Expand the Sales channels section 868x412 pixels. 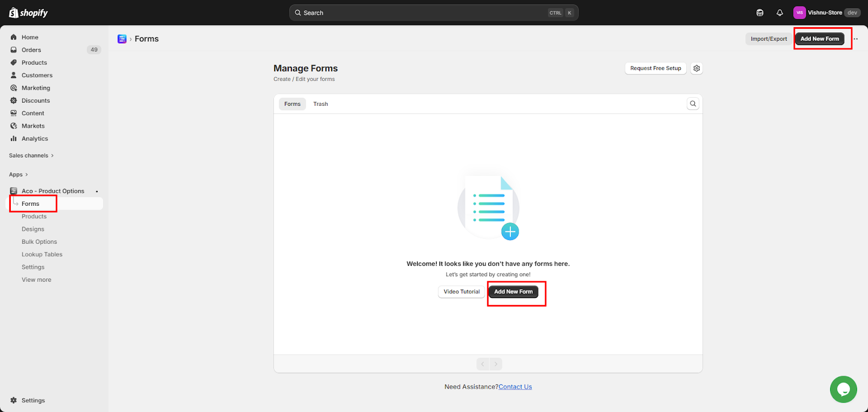[x=31, y=156]
